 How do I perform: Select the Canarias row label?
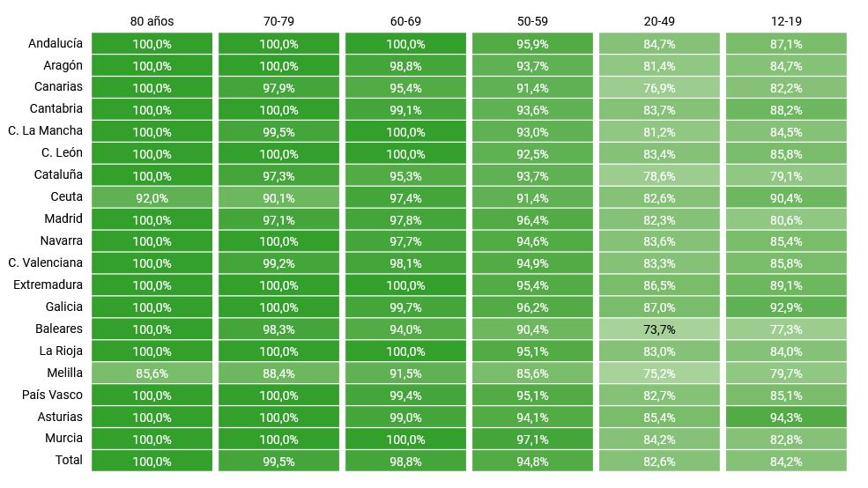click(58, 87)
